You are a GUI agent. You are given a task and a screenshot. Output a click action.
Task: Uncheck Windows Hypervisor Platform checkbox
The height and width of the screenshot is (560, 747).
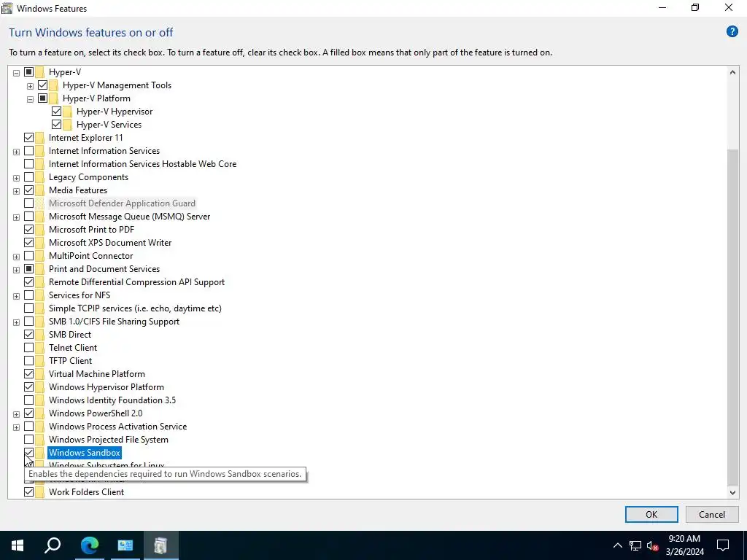[x=28, y=387]
